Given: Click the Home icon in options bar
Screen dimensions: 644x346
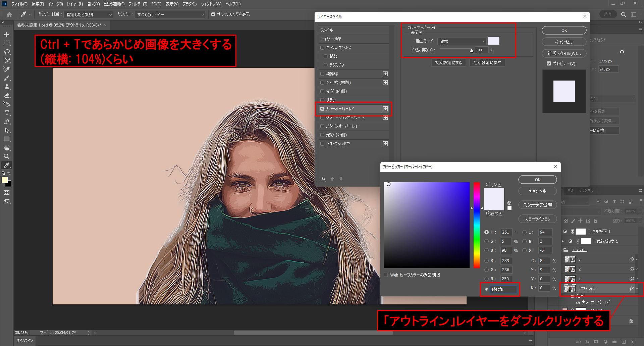Looking at the screenshot, I should point(9,14).
